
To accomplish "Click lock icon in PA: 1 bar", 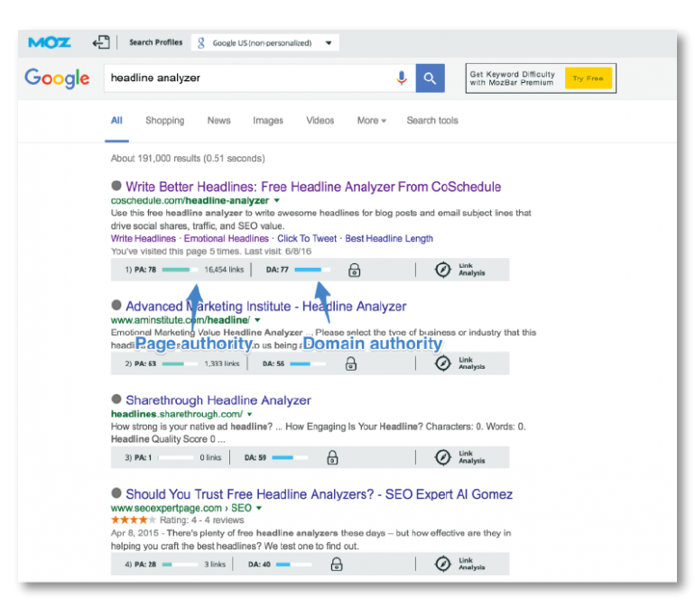I will point(332,457).
